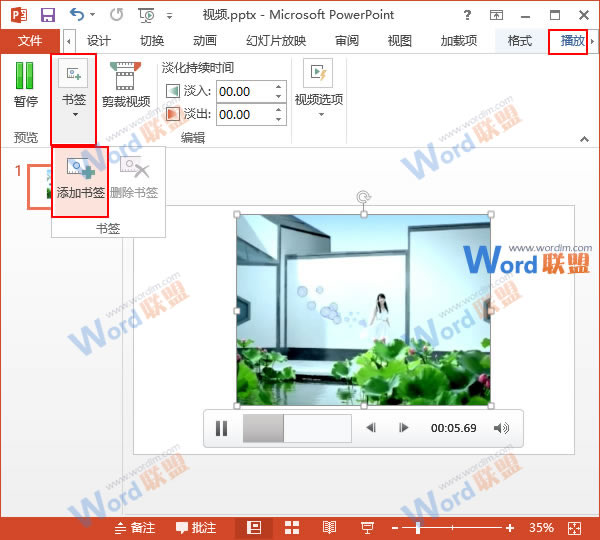Pause the video in the playback bar
Screen dimensions: 600x540
click(x=222, y=428)
